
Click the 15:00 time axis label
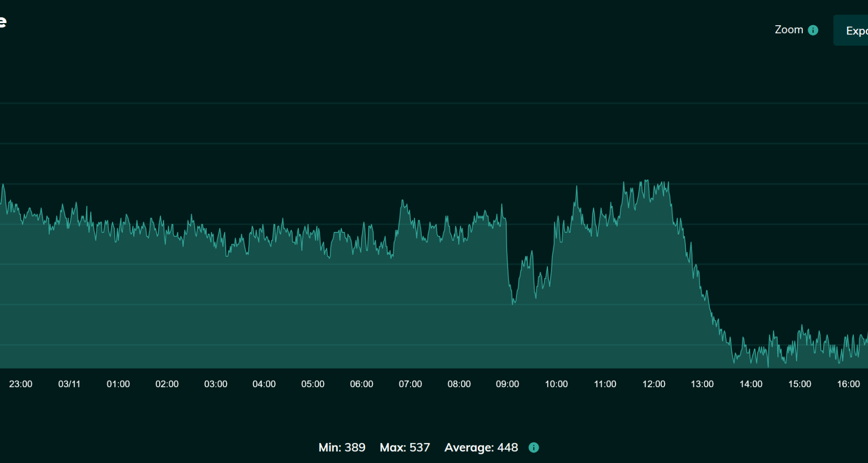[x=799, y=384]
